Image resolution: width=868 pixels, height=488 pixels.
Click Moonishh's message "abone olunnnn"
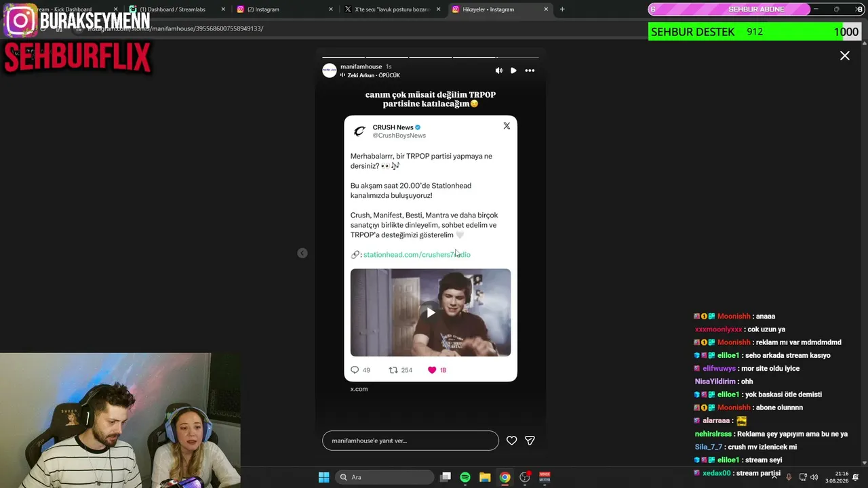click(x=780, y=407)
